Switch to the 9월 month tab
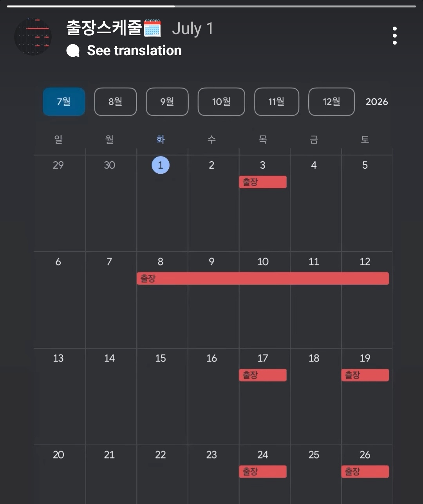 click(167, 102)
